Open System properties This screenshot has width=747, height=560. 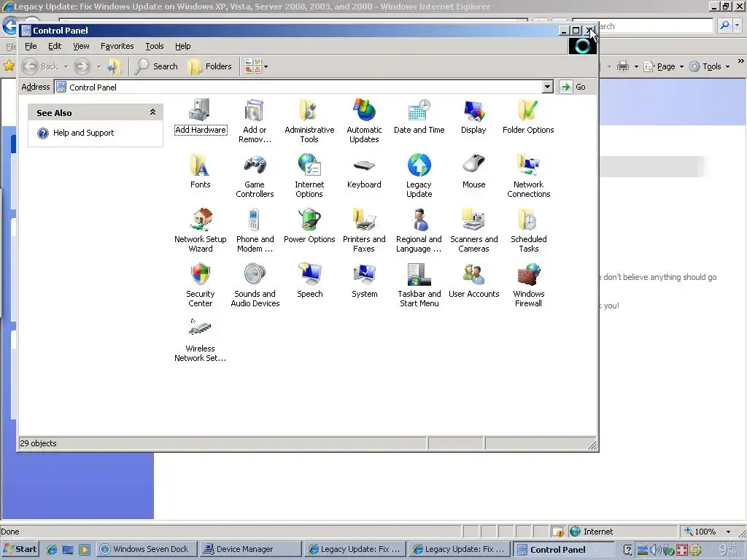click(365, 281)
